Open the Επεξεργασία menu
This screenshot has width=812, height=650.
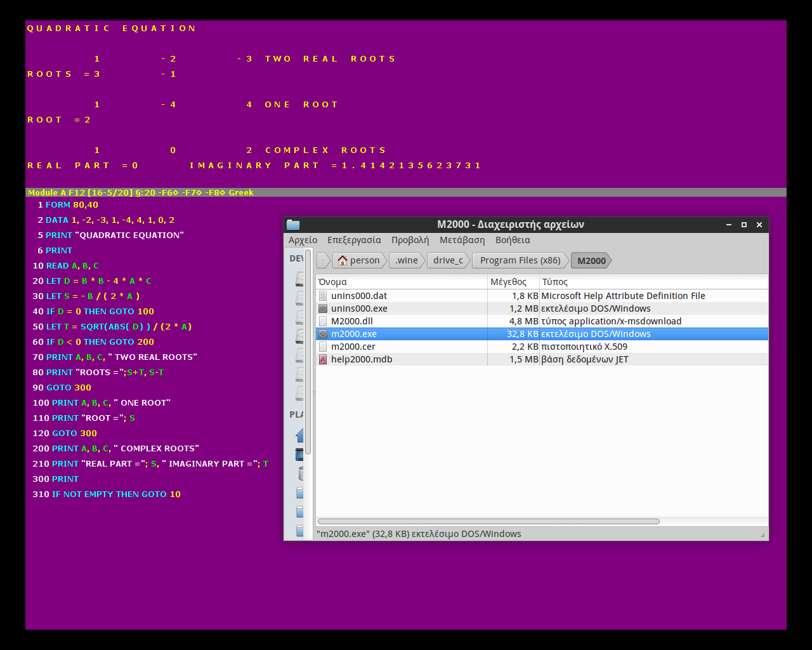354,240
